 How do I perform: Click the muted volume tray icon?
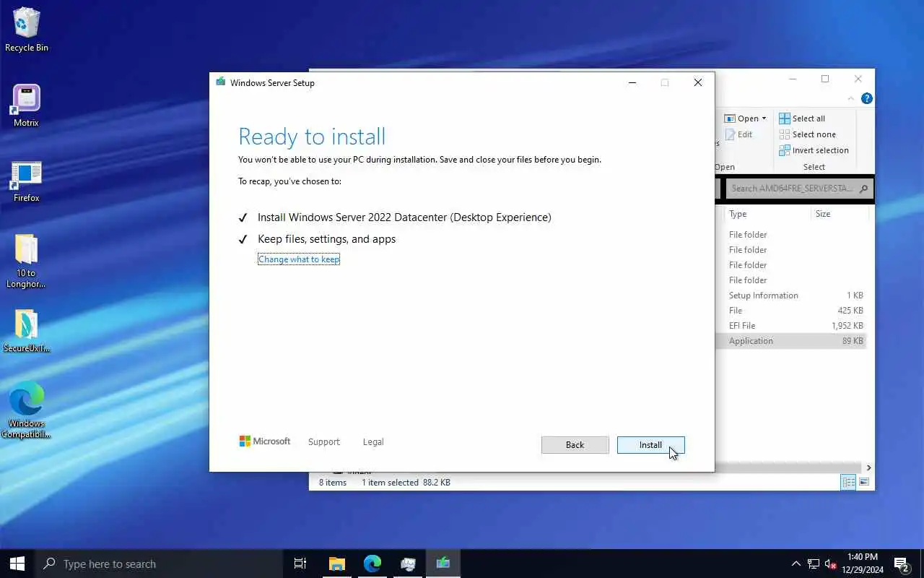pos(831,564)
